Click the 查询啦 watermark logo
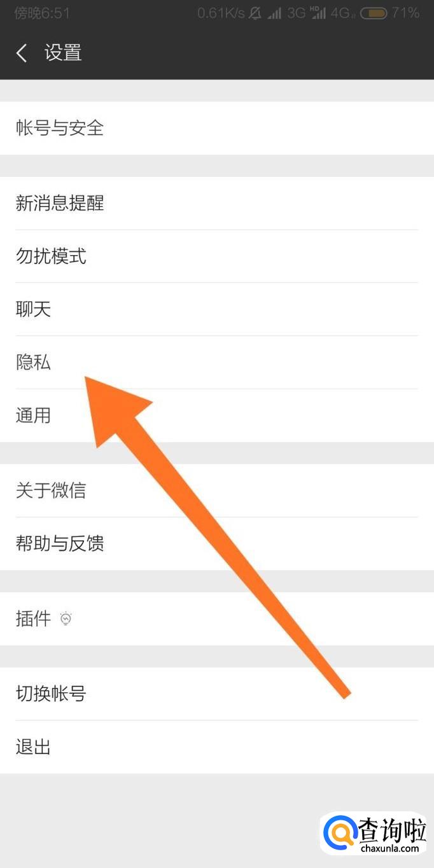The width and height of the screenshot is (434, 868). pos(375,832)
